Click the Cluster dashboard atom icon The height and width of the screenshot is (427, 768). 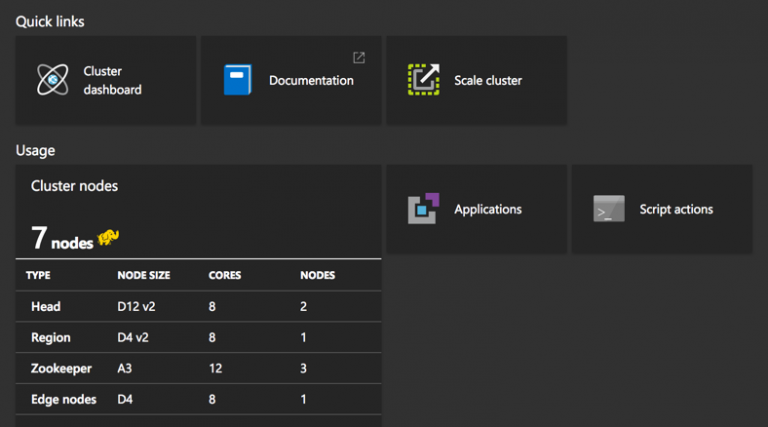[52, 80]
